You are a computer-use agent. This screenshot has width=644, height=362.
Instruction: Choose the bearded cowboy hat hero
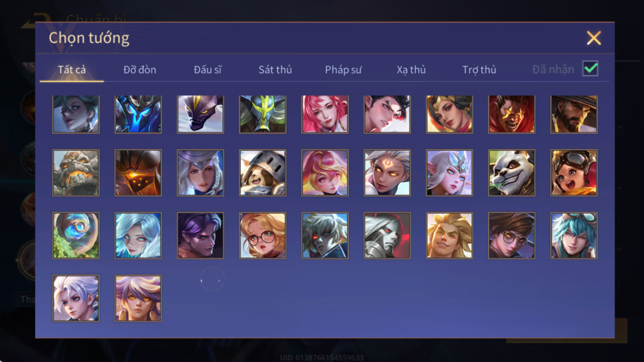[x=574, y=114]
